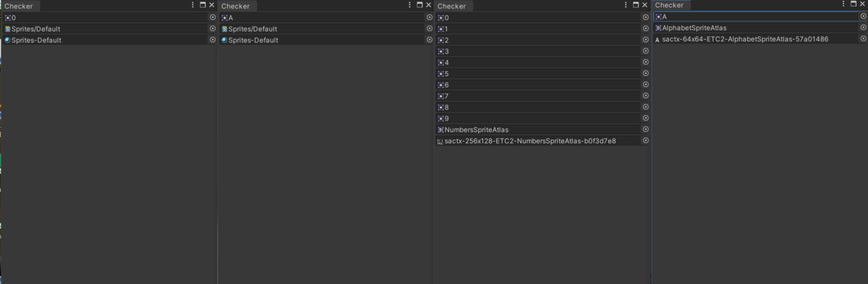Open object picker for Sprites-Default in leftmost Checker
This screenshot has width=868, height=284.
tap(213, 40)
